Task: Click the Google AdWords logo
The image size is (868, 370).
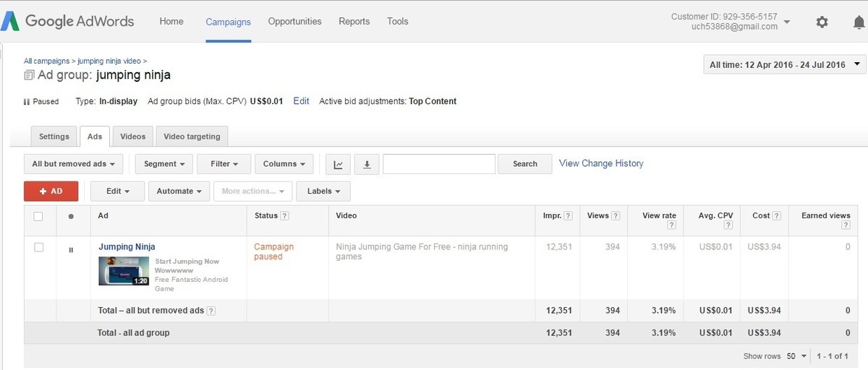Action: pos(67,21)
